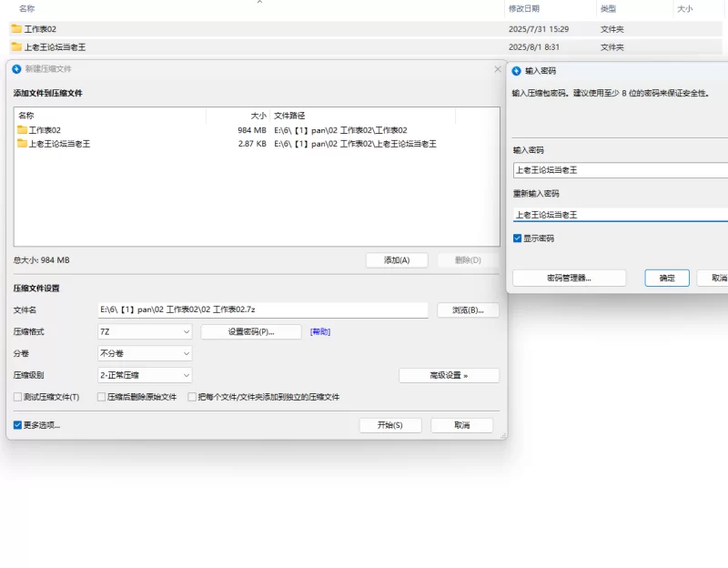Cancel the 新建压缩文件 dialog with 取消

coord(462,425)
